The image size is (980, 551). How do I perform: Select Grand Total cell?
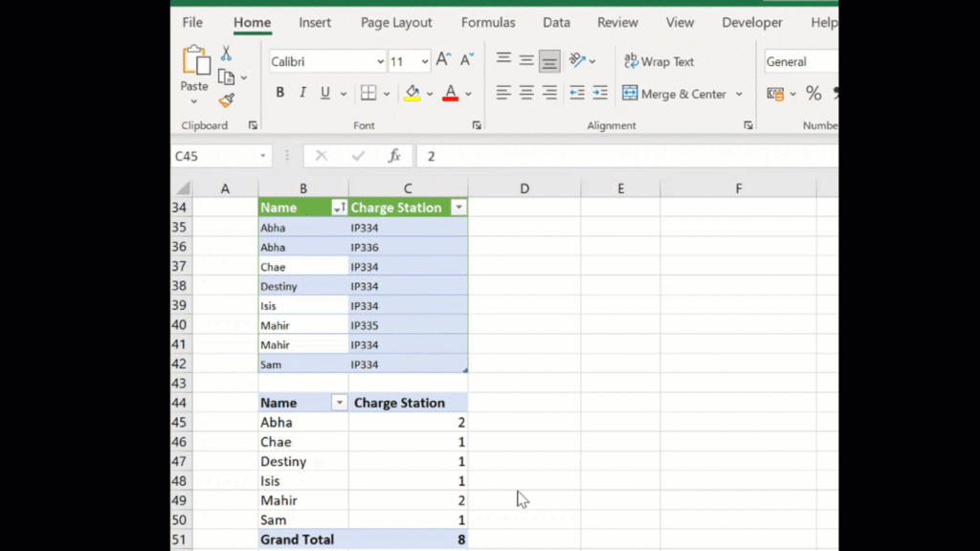click(303, 540)
